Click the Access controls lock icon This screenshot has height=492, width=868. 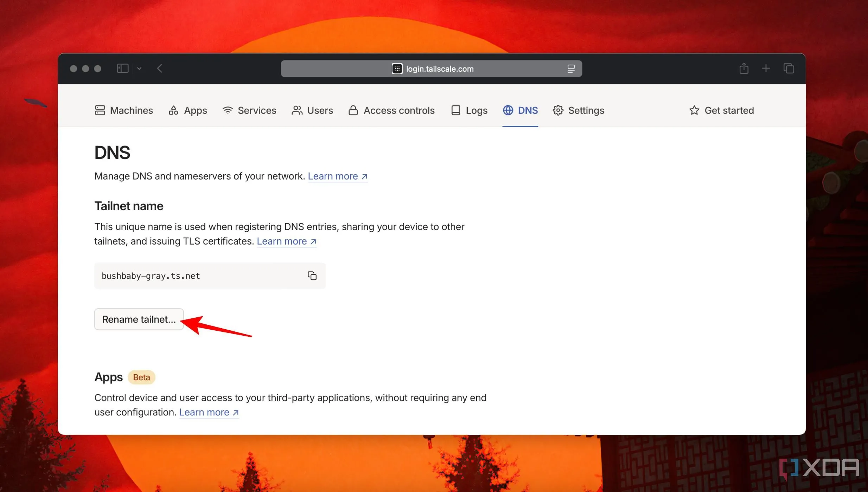353,110
